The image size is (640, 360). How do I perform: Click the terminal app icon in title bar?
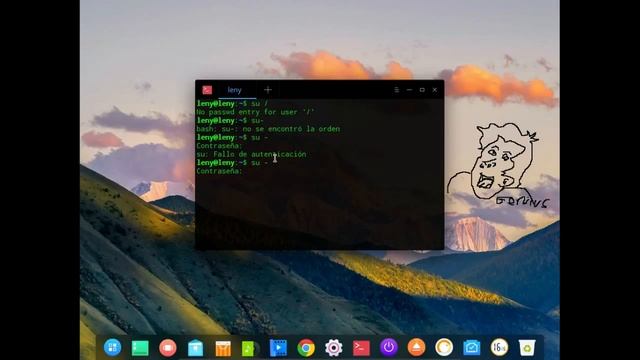[207, 90]
